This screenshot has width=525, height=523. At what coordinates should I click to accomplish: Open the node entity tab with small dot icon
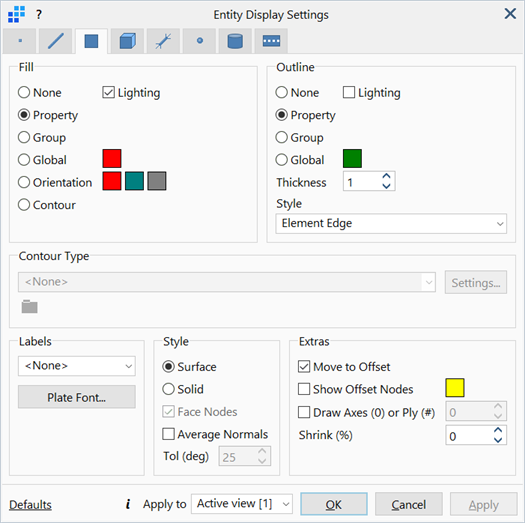20,41
